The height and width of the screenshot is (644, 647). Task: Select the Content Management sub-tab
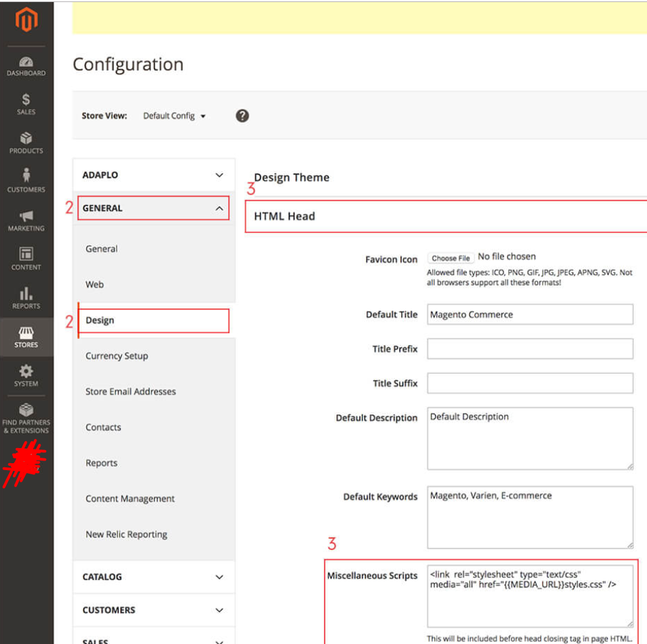[130, 499]
